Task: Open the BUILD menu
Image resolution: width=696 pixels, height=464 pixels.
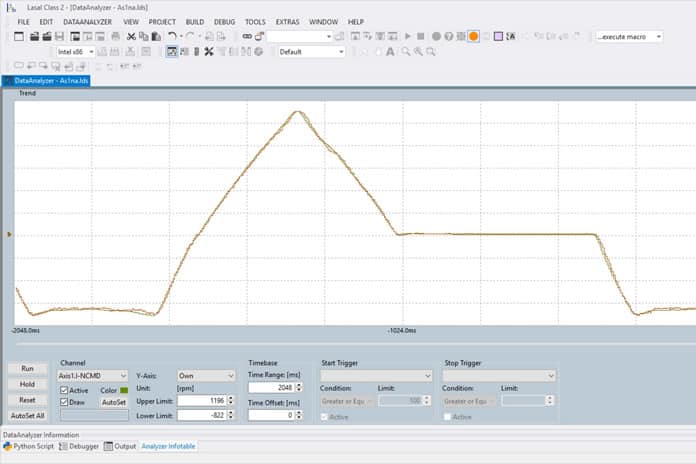Action: (195, 22)
